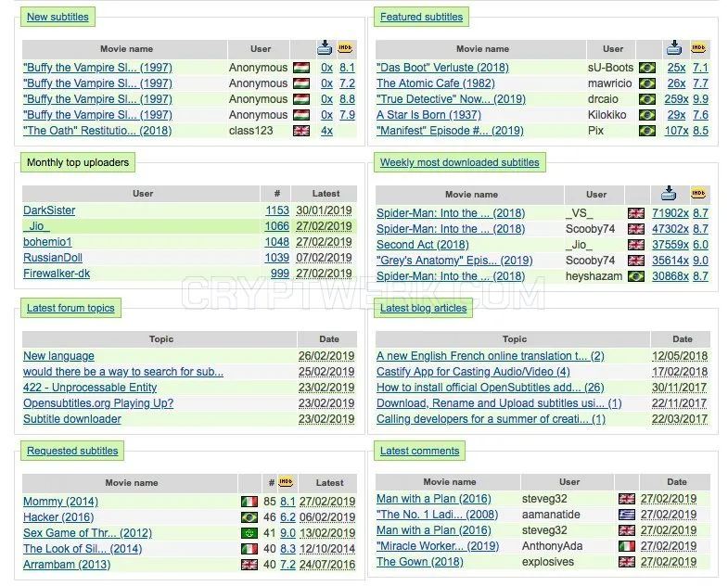728x586 pixels.
Task: Click the download icon in Featured subtitles header
Action: coord(674,48)
